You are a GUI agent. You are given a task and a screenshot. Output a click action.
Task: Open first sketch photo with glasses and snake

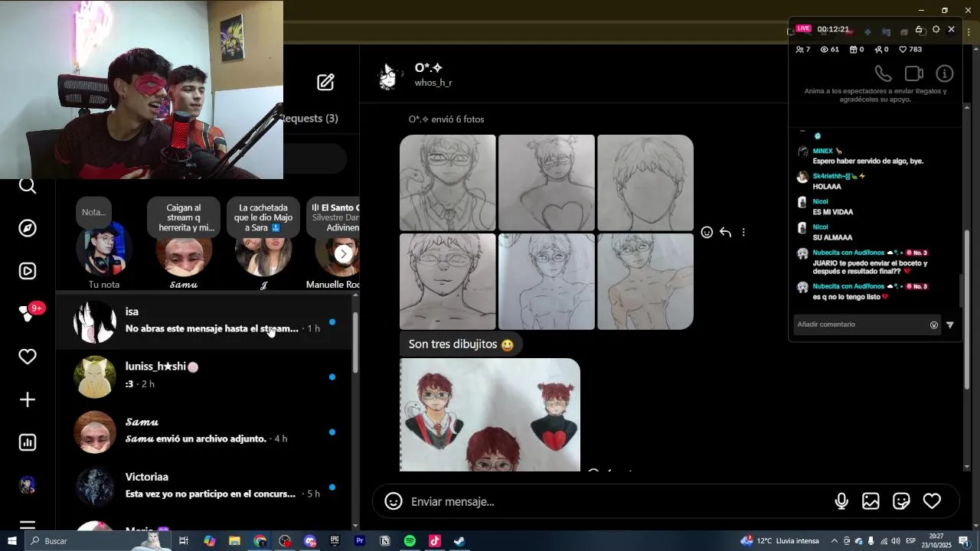pos(448,183)
